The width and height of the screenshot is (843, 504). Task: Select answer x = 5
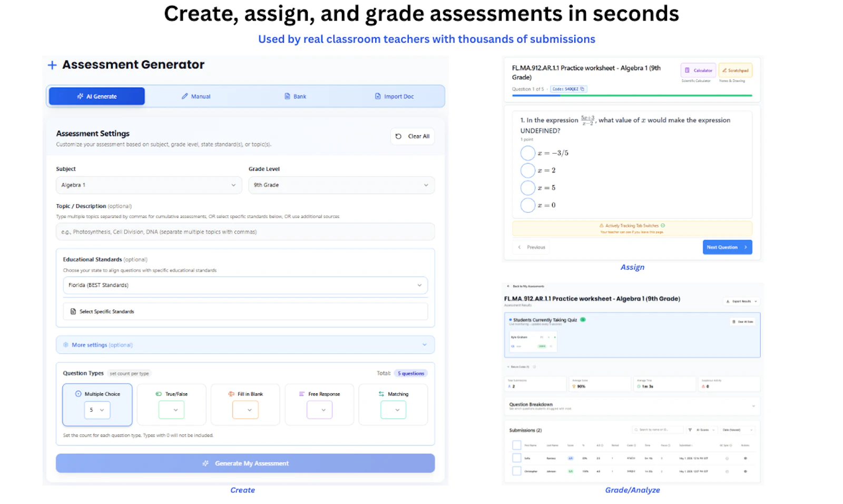528,188
